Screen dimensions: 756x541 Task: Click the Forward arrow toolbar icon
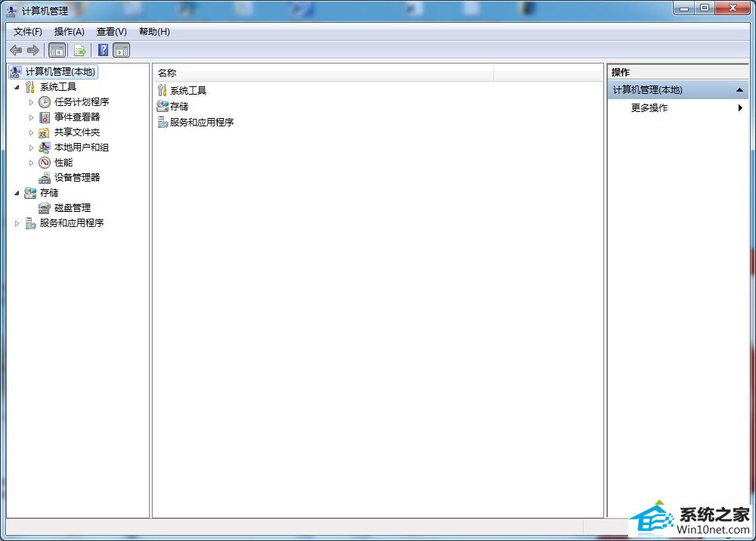tap(33, 50)
